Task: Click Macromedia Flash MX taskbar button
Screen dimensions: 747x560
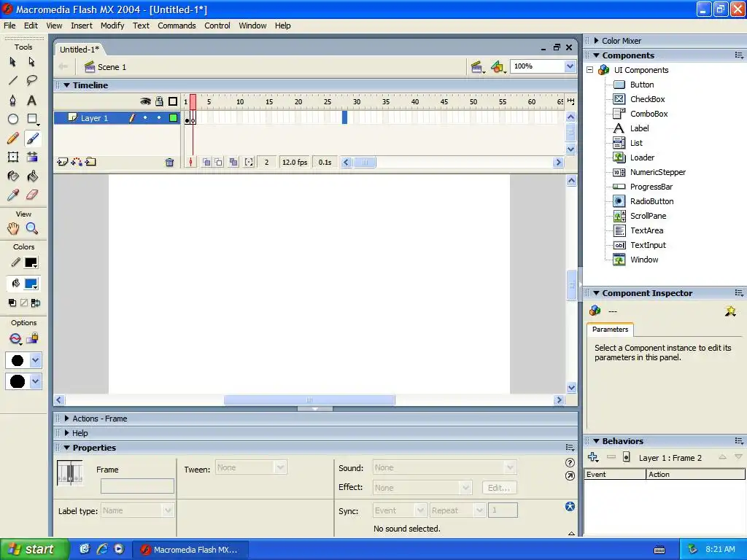Action: pos(190,550)
